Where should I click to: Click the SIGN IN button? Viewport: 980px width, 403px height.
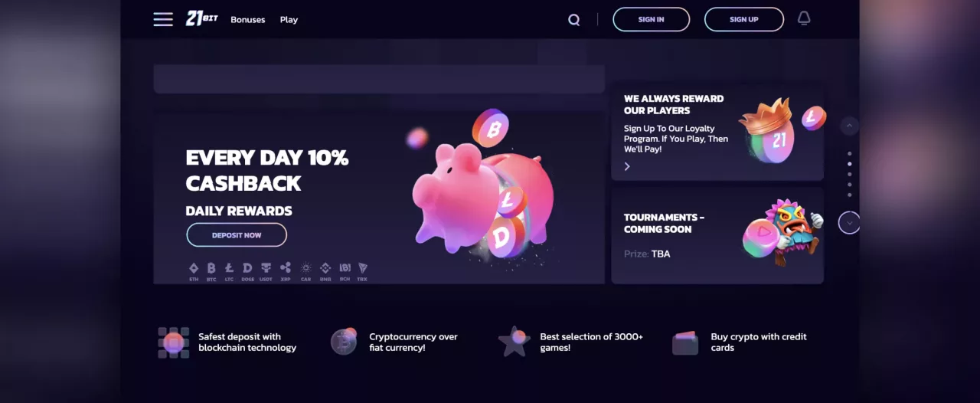click(651, 19)
